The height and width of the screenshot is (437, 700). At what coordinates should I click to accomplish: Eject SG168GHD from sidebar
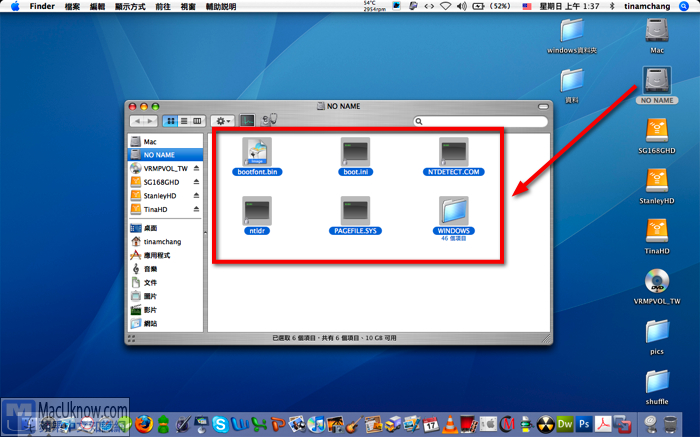click(196, 182)
